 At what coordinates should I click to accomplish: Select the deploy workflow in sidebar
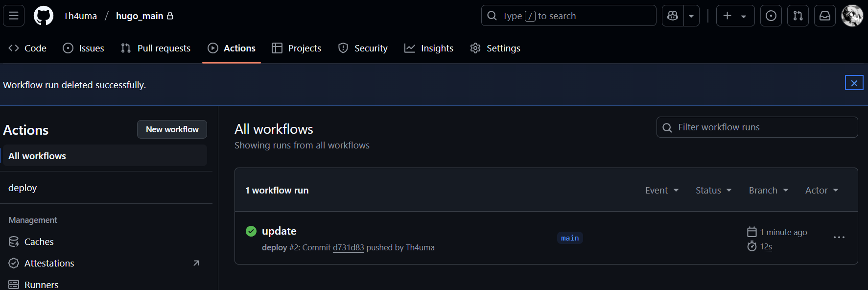[x=23, y=188]
